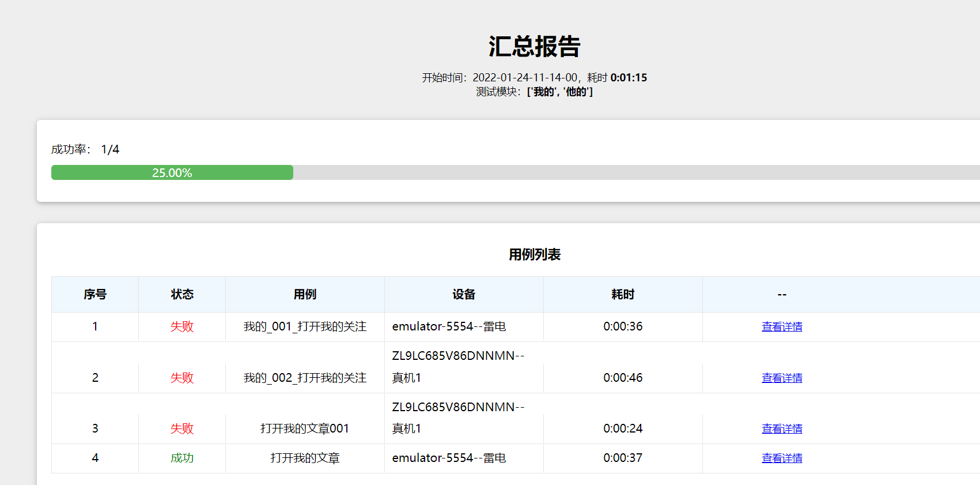980x485 pixels.
Task: Click 失败 status for 打开我的文章001
Action: coord(182,428)
